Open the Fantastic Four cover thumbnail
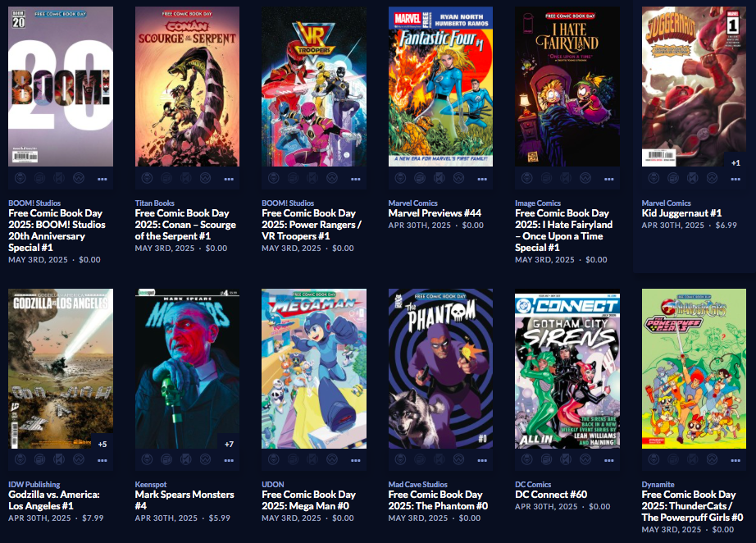Viewport: 756px width, 543px height. [x=440, y=87]
